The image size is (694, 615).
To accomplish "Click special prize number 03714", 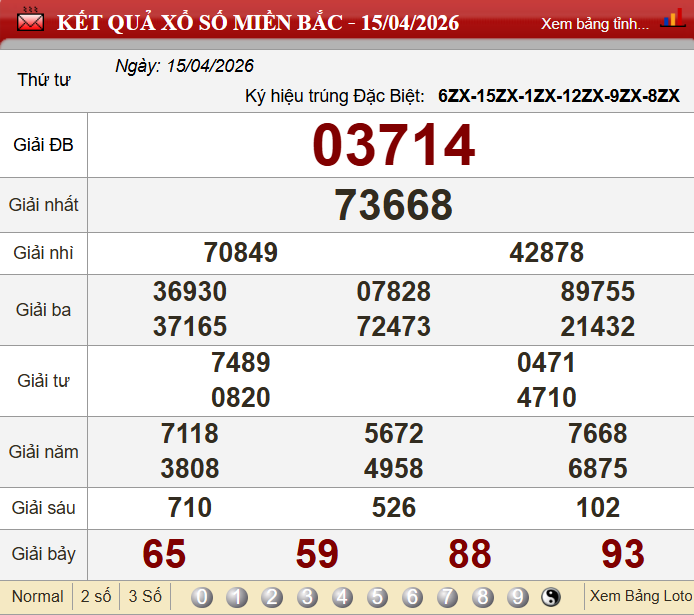I will [x=393, y=146].
